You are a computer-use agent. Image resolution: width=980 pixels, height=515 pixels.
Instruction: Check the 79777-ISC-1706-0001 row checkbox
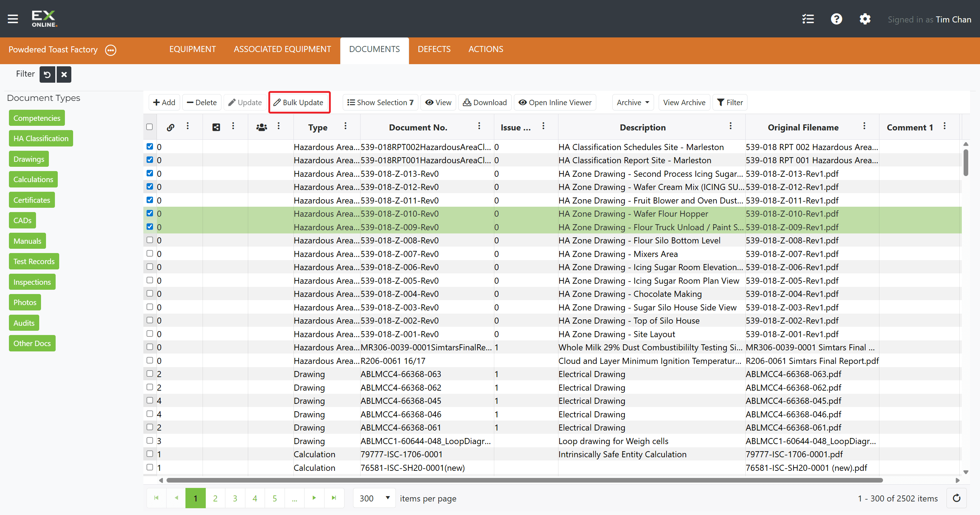150,454
